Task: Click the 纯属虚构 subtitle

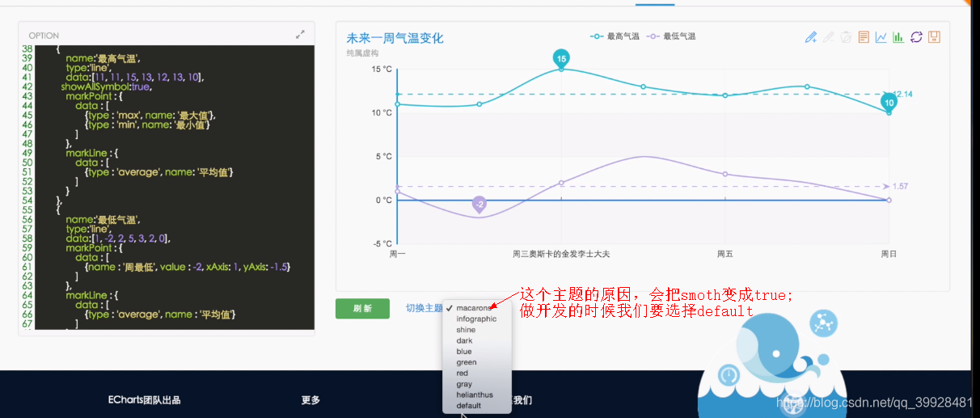Action: coord(362,53)
